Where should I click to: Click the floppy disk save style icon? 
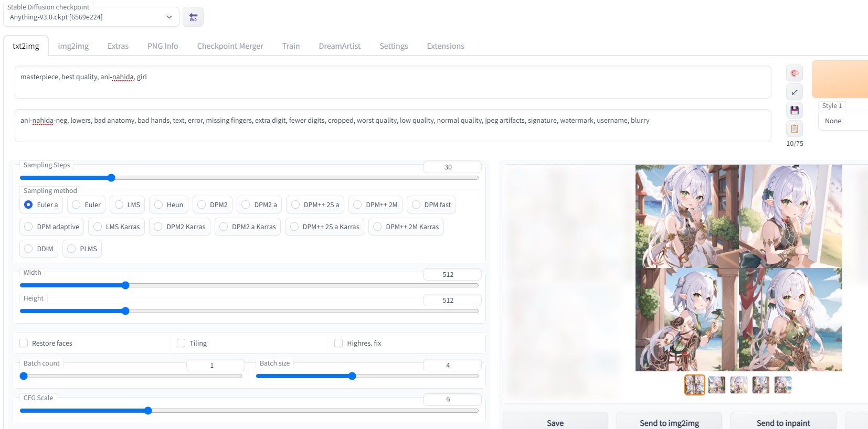794,110
